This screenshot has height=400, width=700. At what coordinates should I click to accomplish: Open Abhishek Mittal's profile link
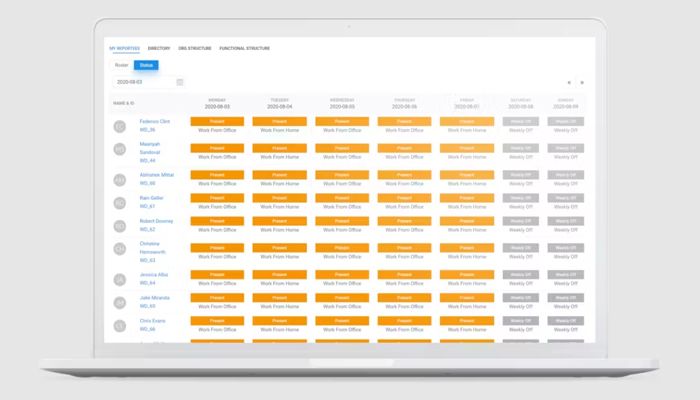pyautogui.click(x=157, y=175)
